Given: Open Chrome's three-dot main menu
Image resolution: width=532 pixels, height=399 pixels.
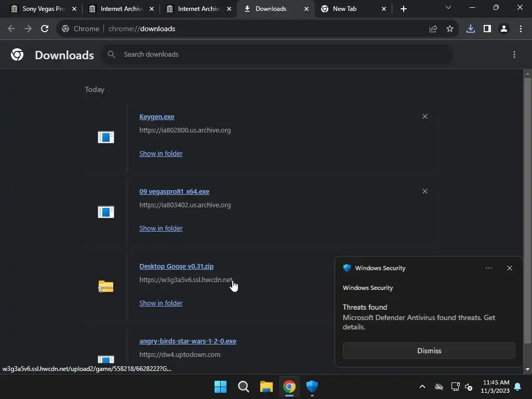Looking at the screenshot, I should pos(521,29).
